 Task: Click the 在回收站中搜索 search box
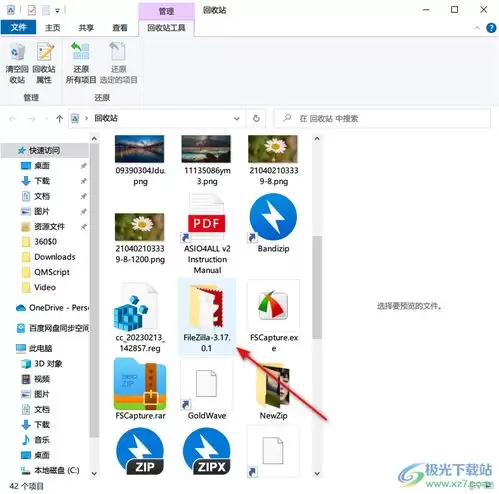(x=382, y=118)
